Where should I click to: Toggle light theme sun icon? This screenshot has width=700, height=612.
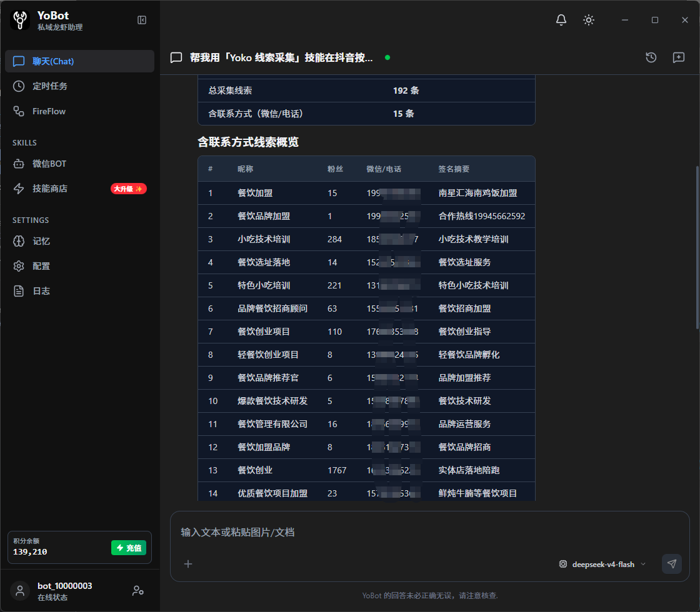pos(589,20)
